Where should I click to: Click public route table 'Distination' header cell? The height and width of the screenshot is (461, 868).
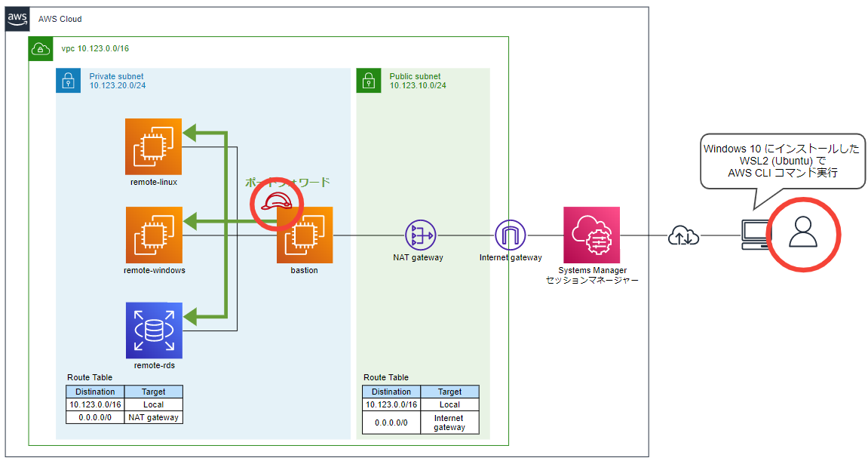point(391,392)
